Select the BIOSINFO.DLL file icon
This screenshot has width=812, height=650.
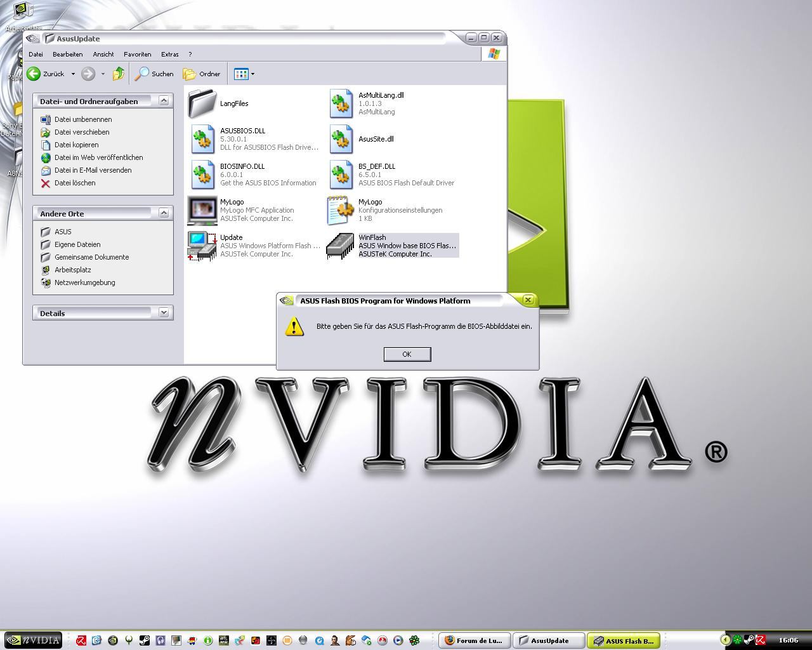click(x=202, y=174)
